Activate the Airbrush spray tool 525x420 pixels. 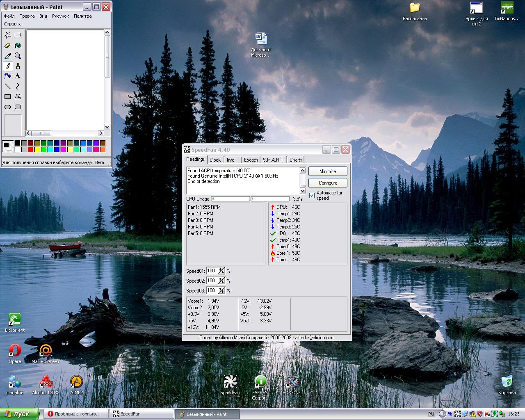coord(7,76)
